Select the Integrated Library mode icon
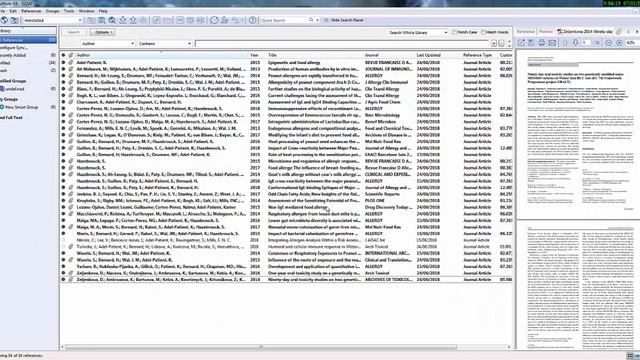Image resolution: width=640 pixels, height=360 pixels. (15, 20)
